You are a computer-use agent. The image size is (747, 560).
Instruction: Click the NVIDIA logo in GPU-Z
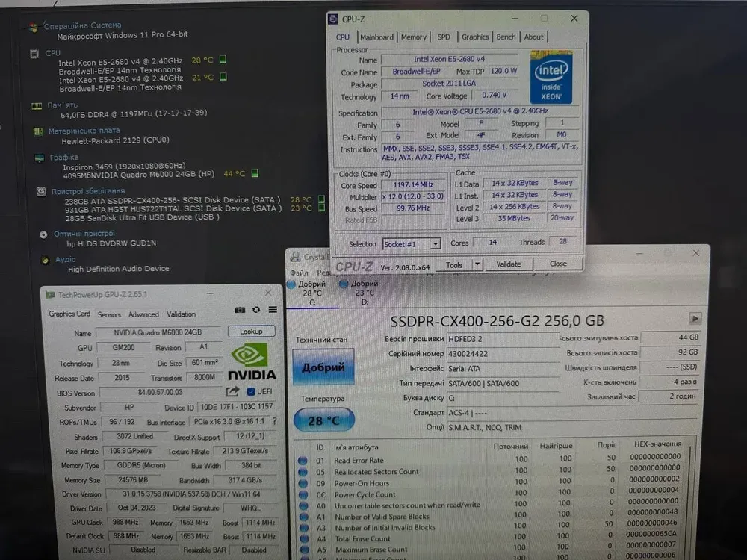pos(251,361)
